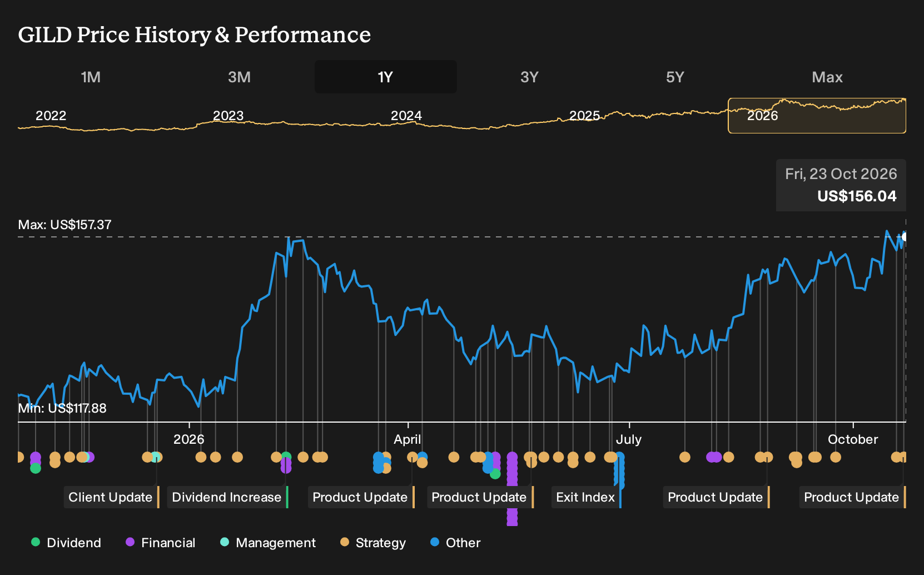This screenshot has height=575, width=924.
Task: Select the green dot above the Dividend Increase label
Action: click(x=286, y=457)
